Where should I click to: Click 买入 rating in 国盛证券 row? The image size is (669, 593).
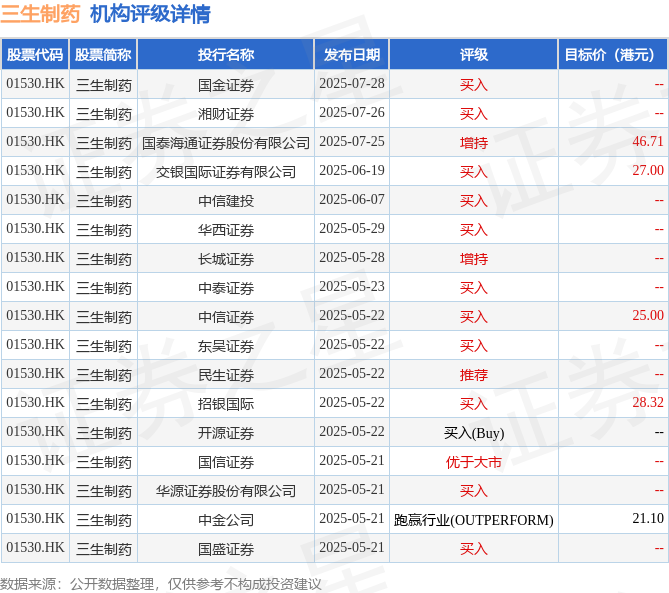tap(474, 549)
